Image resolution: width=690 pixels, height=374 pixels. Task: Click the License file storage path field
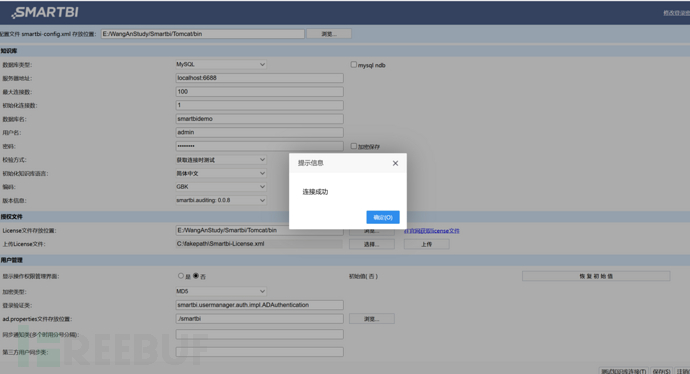pyautogui.click(x=259, y=231)
